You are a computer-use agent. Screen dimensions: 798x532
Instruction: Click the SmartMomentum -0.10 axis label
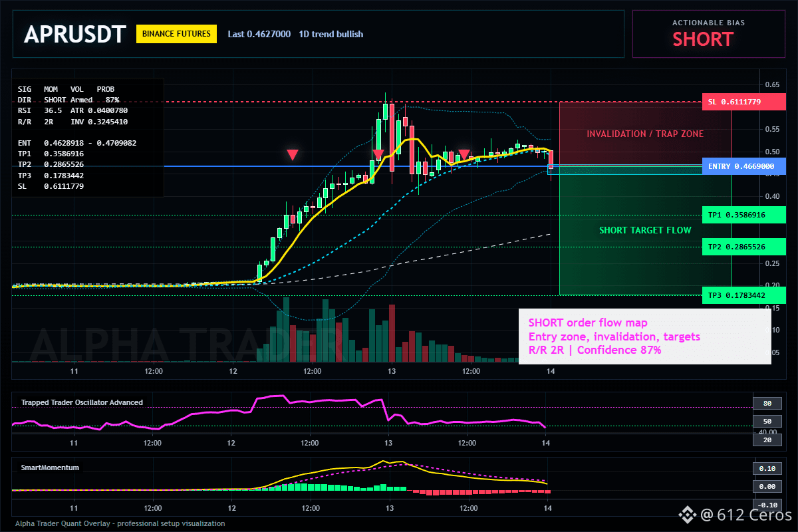click(767, 505)
